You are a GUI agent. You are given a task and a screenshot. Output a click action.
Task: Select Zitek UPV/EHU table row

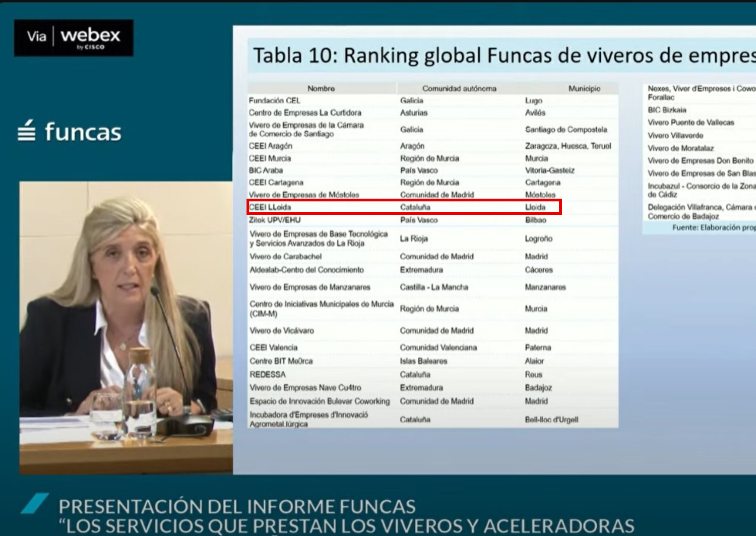[274, 220]
